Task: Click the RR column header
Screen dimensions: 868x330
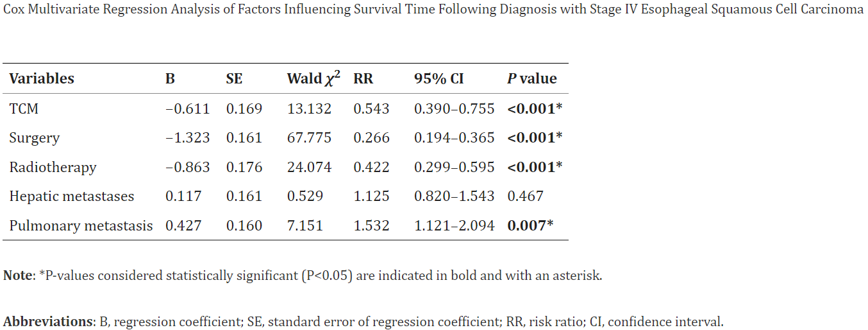Action: 363,79
